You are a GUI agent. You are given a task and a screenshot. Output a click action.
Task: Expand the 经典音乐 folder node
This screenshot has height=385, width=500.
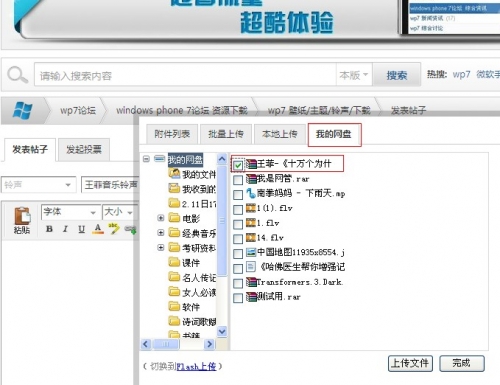(161, 232)
